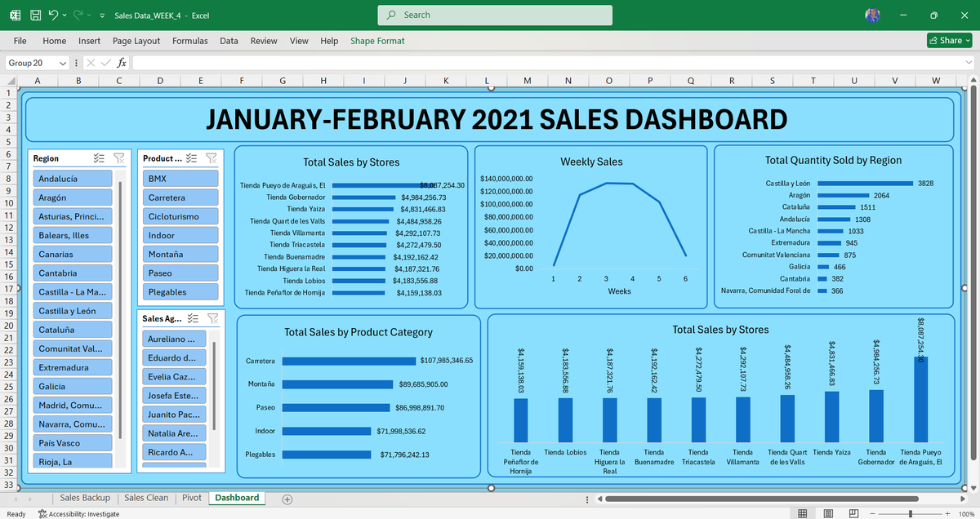Click the formula bar Cancel X icon
The height and width of the screenshot is (519, 980).
tap(91, 63)
